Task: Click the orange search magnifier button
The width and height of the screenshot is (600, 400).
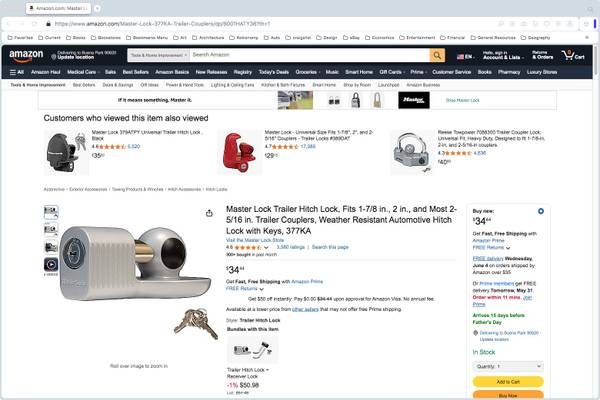Action: coord(437,55)
